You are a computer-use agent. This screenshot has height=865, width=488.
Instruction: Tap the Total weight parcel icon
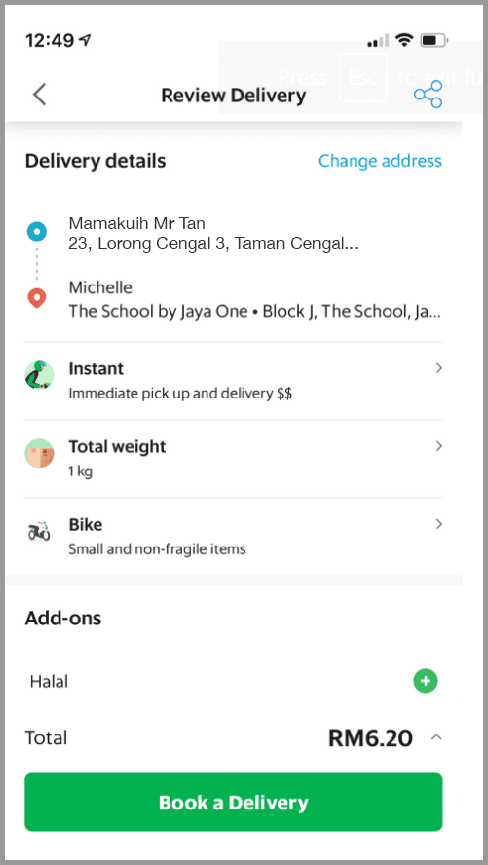39,453
